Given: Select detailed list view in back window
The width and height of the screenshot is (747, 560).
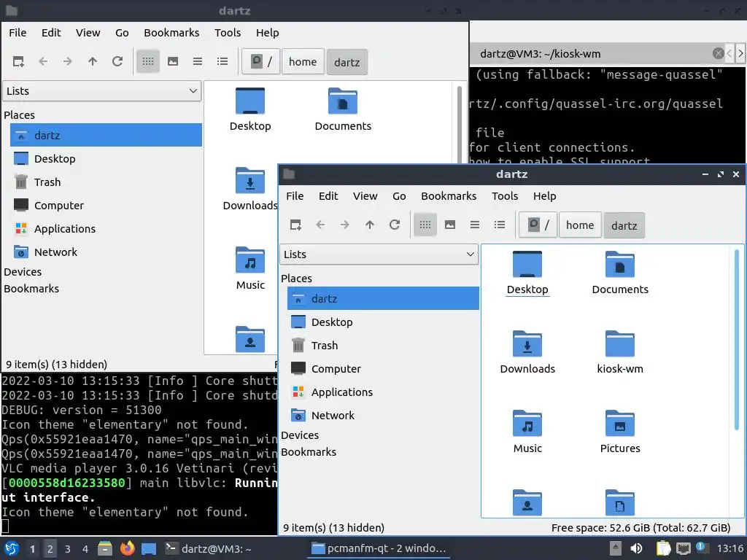Looking at the screenshot, I should click(x=222, y=61).
